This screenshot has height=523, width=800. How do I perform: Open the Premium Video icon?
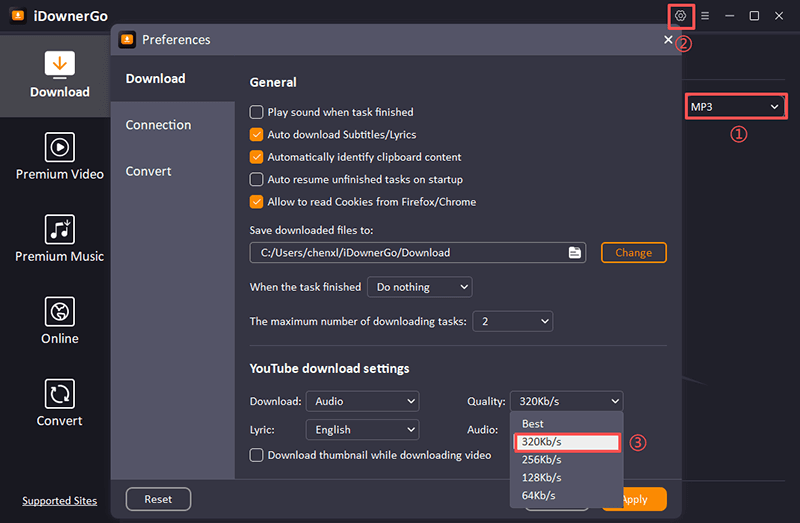click(x=60, y=147)
